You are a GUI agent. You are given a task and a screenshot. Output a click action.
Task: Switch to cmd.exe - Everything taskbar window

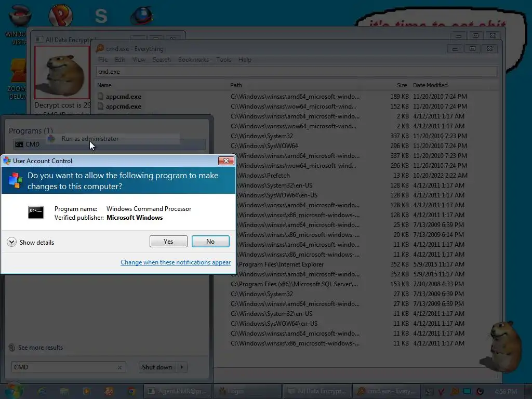(387, 391)
